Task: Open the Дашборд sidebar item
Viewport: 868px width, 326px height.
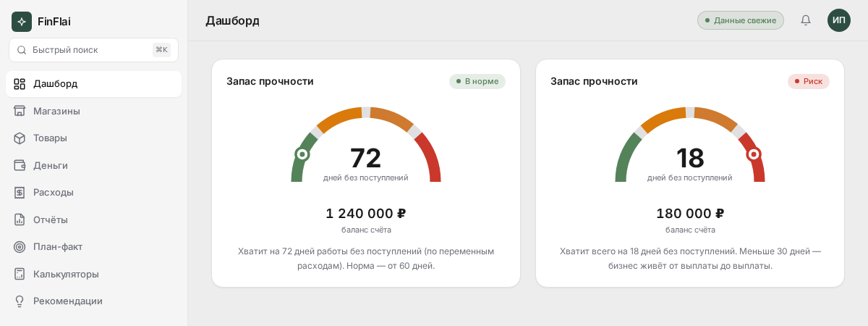Action: [x=93, y=84]
